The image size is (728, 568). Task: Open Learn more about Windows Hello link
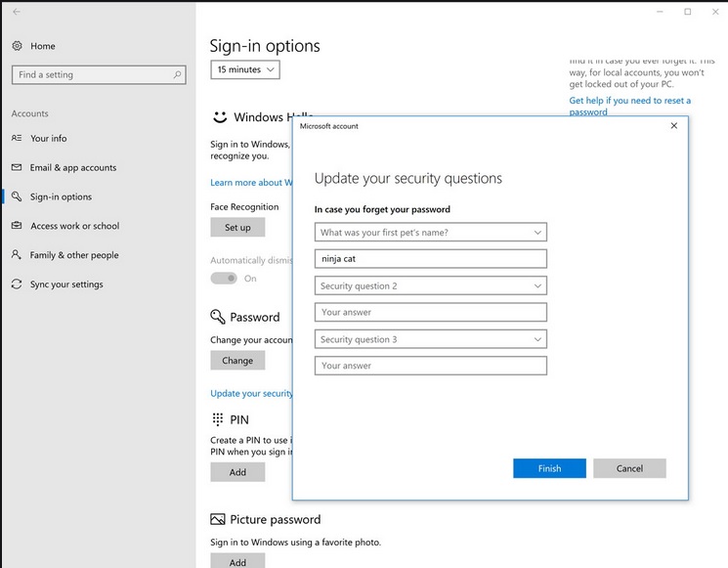point(251,183)
